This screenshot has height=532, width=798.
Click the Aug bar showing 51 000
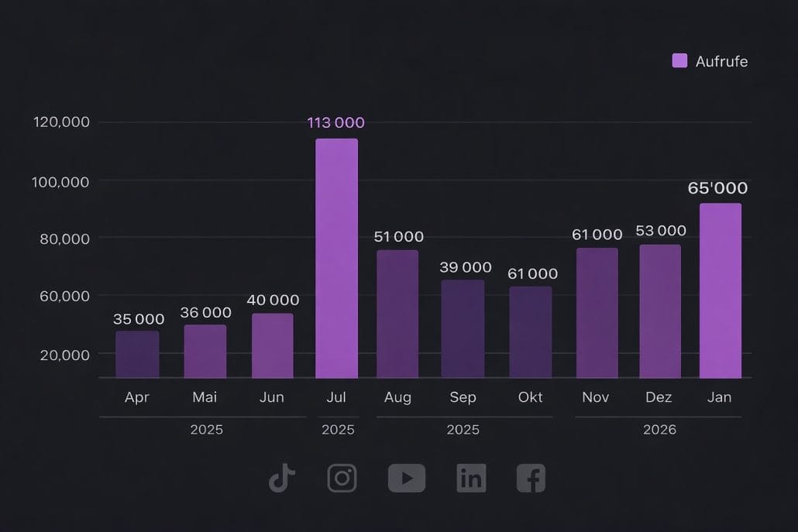click(x=397, y=314)
